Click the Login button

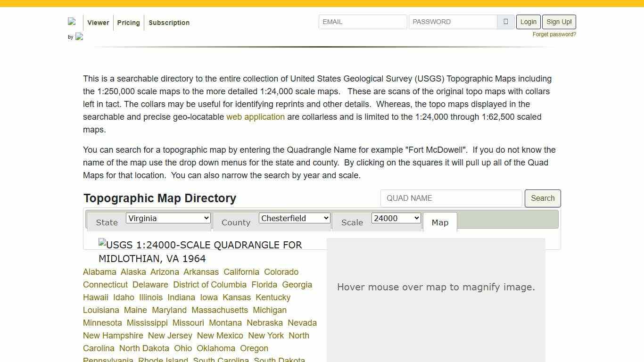tap(528, 22)
